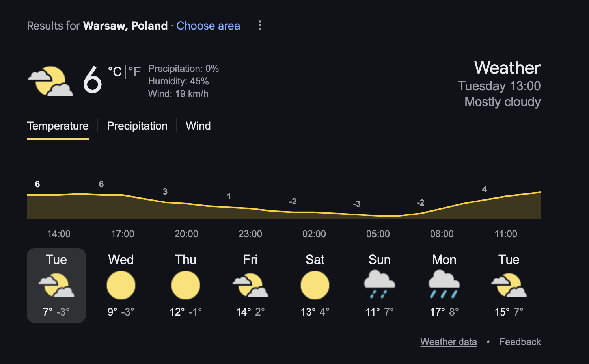Viewport: 589px width, 364px height.
Task: Open the three-dot more options menu
Action: [x=259, y=26]
